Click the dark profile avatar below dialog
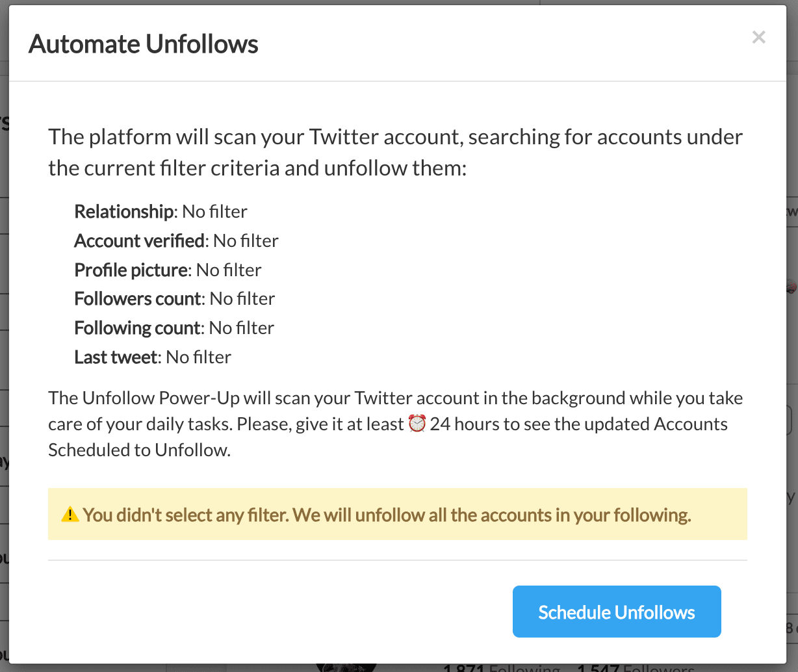 (x=346, y=667)
